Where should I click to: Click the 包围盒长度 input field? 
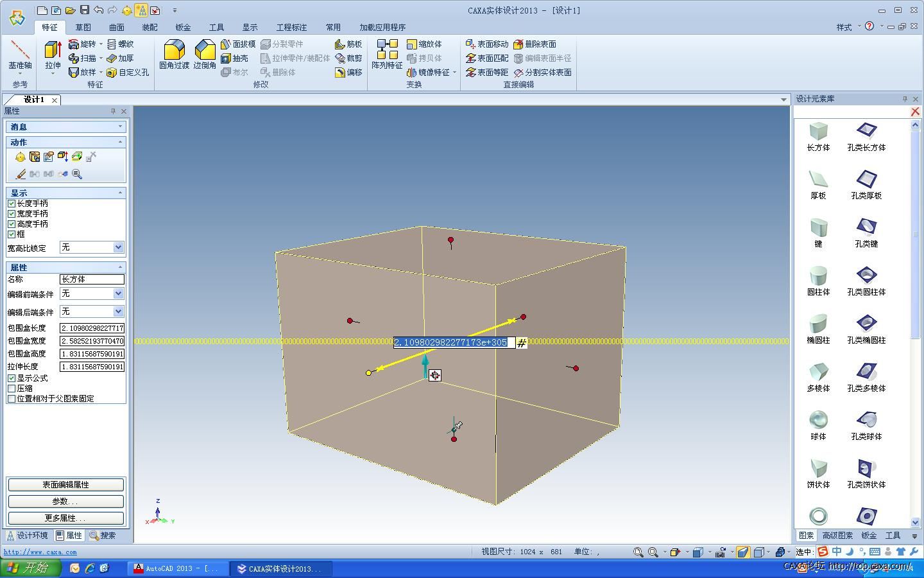click(92, 328)
